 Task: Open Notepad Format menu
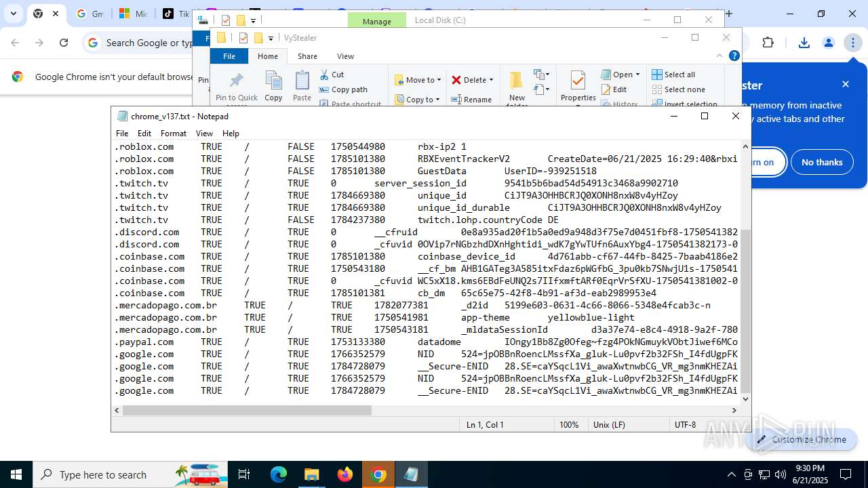pos(174,134)
